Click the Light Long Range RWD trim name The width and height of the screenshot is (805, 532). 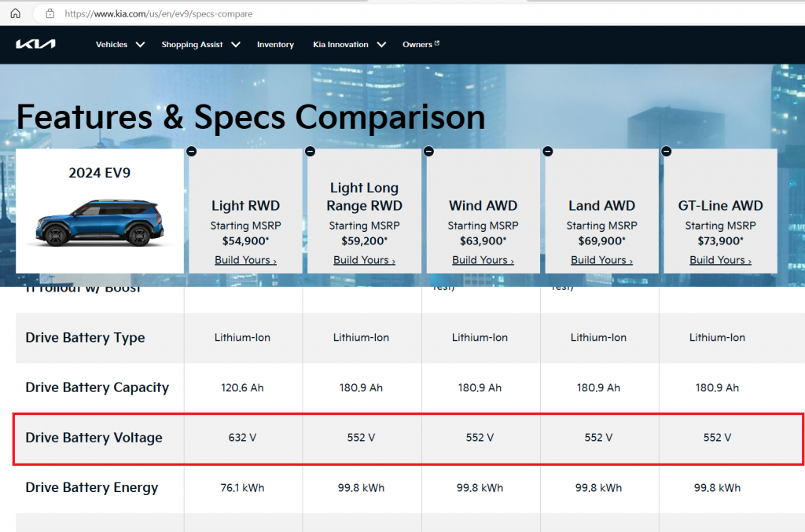[365, 196]
